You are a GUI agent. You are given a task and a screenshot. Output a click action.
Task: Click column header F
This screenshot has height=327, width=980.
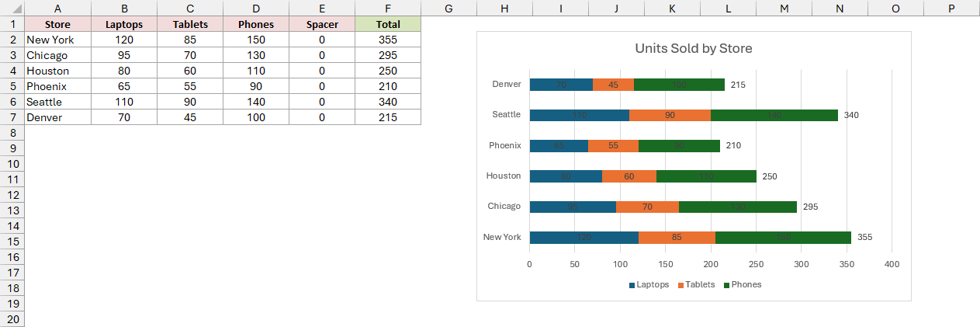point(388,8)
